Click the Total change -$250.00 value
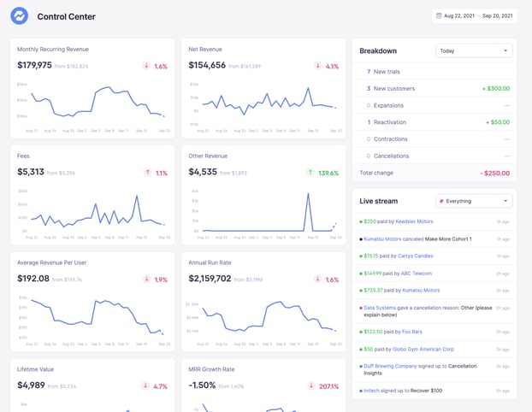The width and height of the screenshot is (532, 412). tap(494, 173)
